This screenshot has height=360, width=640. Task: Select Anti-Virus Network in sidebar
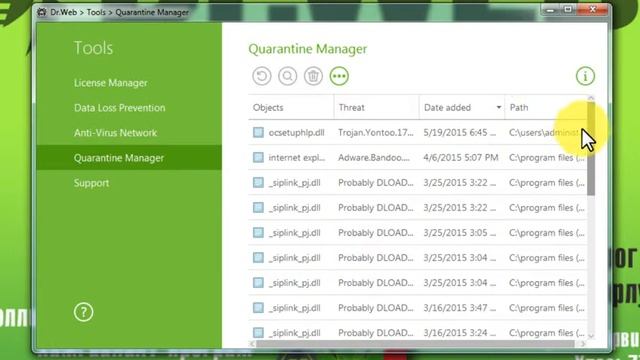point(116,133)
